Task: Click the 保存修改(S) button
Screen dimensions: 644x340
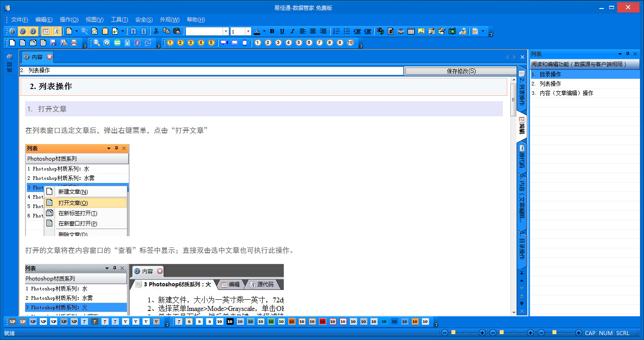Action: coord(461,71)
